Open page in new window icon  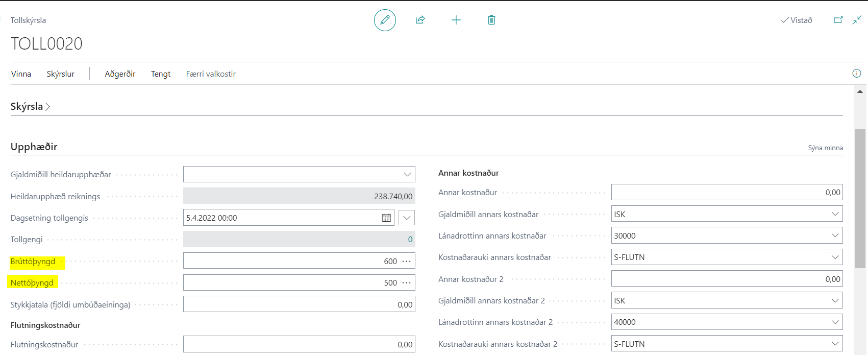point(838,20)
